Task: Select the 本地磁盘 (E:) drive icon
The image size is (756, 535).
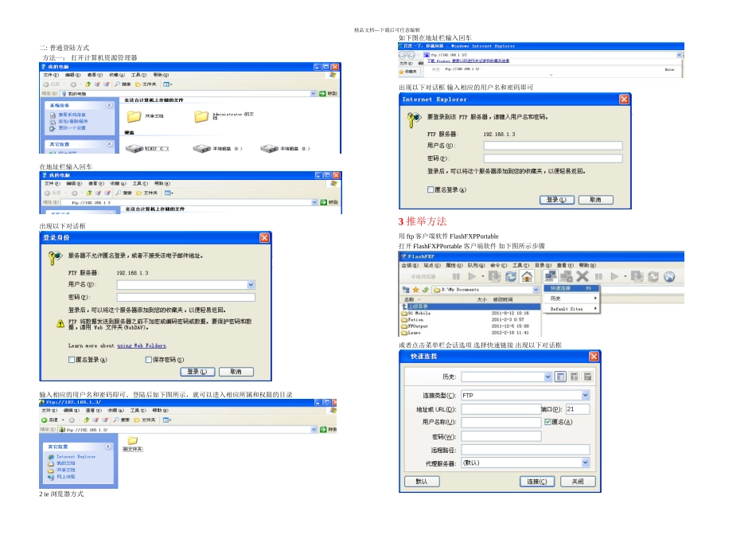Action: coord(269,149)
